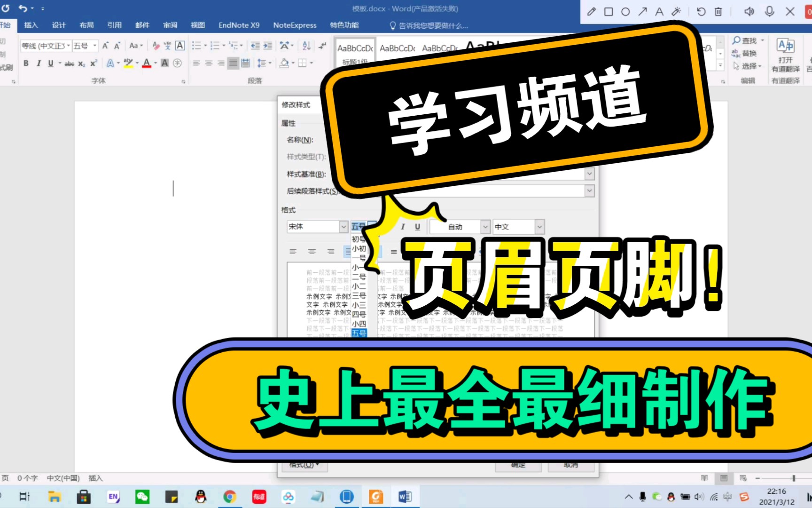Image resolution: width=812 pixels, height=508 pixels.
Task: Open the 引用 ribbon tab
Action: pyautogui.click(x=114, y=25)
